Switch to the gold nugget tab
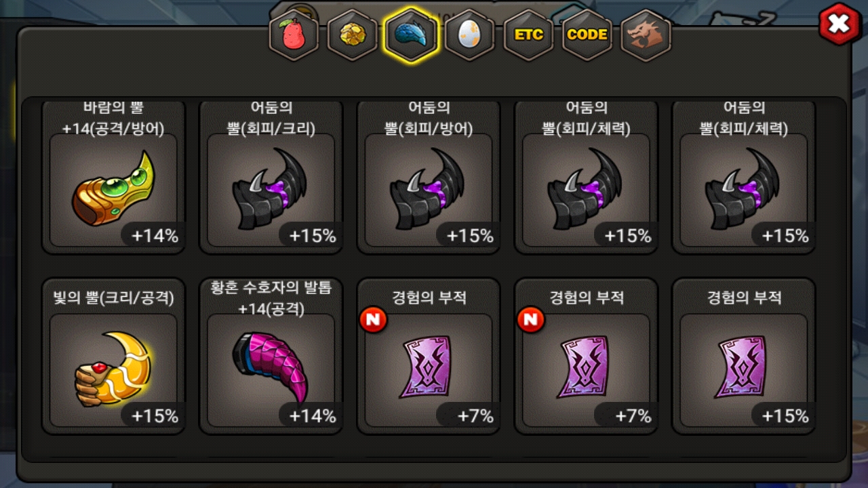The width and height of the screenshot is (868, 488). tap(353, 35)
